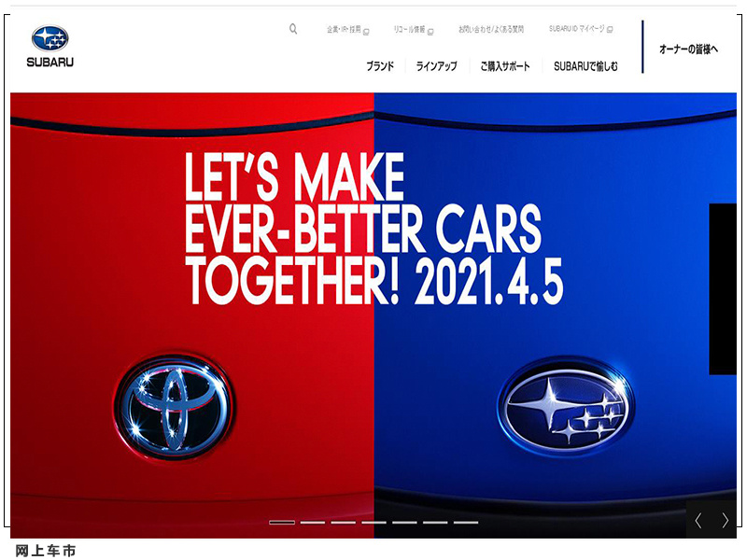Image resolution: width=747 pixels, height=560 pixels.
Task: Go to オーナーの皆様へ page
Action: [x=688, y=49]
